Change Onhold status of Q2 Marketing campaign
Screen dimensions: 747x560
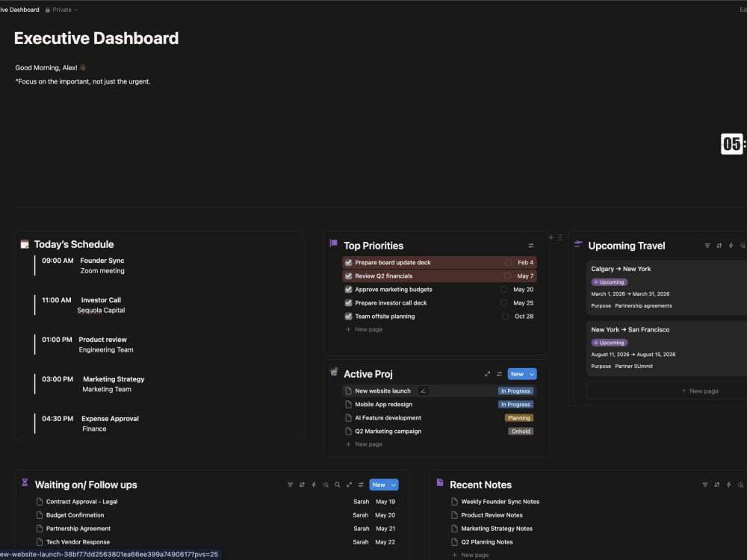[521, 432]
